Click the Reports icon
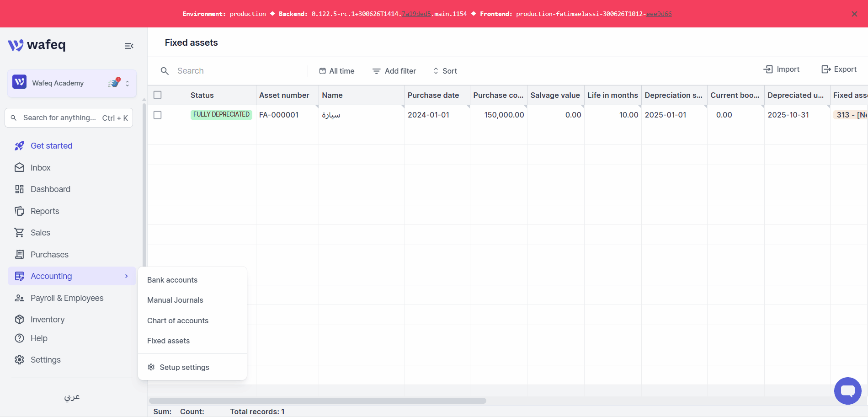Viewport: 868px width, 417px height. tap(19, 211)
